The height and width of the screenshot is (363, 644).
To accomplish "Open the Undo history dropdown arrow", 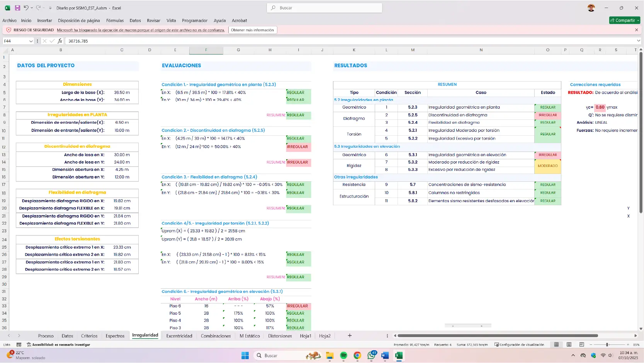I will pos(32,8).
